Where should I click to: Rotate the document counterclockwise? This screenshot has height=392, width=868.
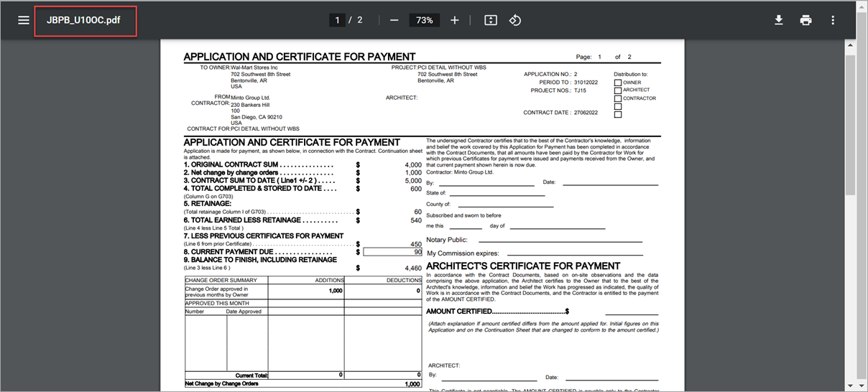515,20
